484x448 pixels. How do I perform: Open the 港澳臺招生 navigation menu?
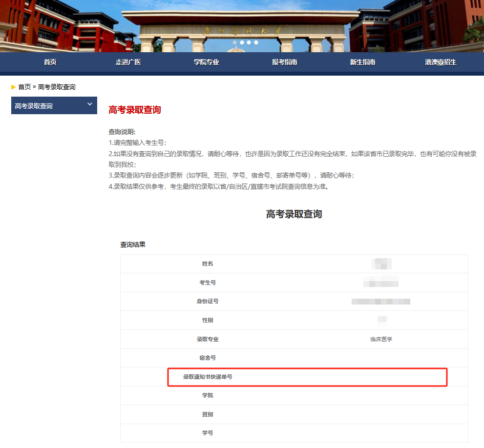click(x=441, y=62)
